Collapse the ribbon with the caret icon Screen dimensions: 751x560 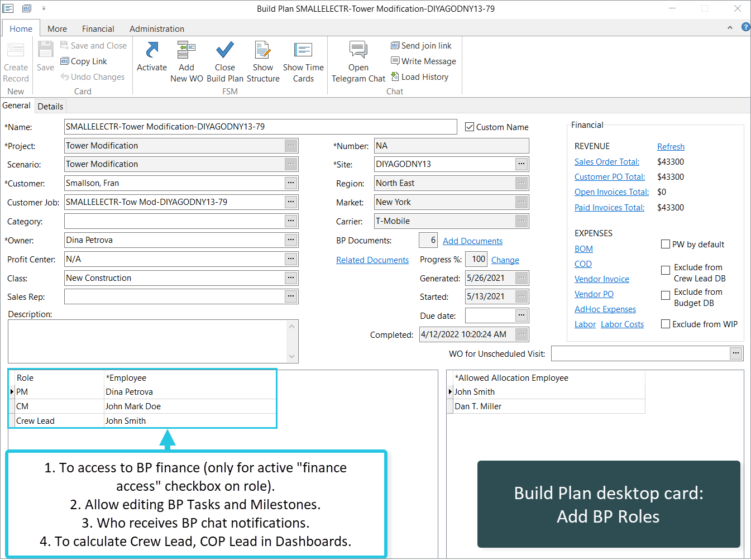(x=730, y=27)
